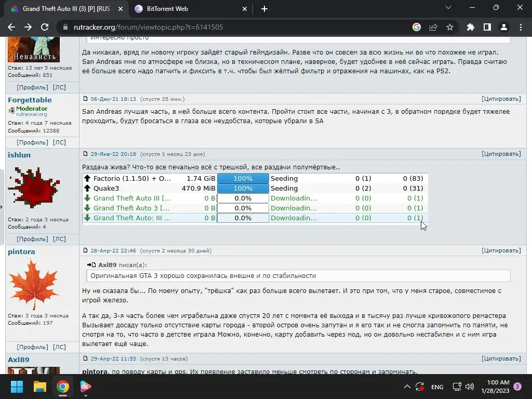Image resolution: width=532 pixels, height=399 pixels.
Task: Show hidden system tray icons
Action: click(x=407, y=387)
